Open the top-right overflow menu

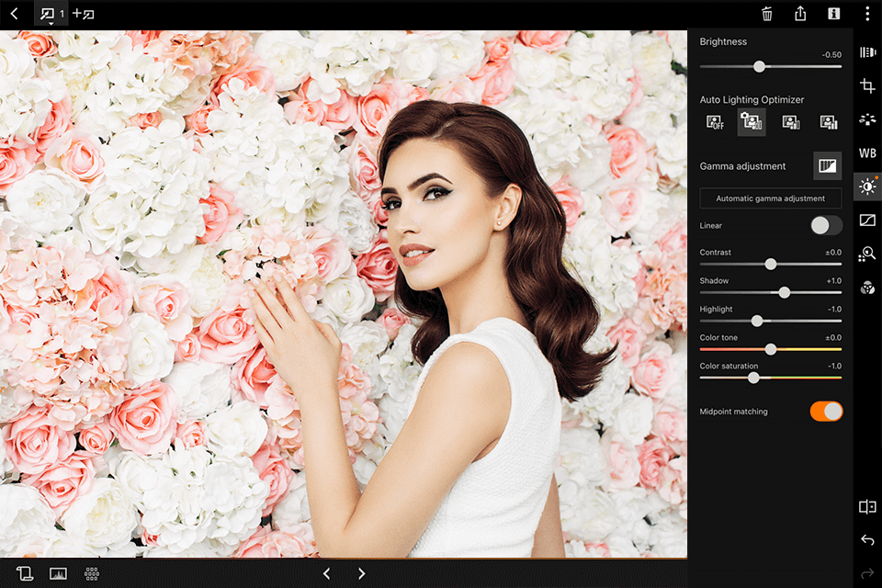(865, 14)
